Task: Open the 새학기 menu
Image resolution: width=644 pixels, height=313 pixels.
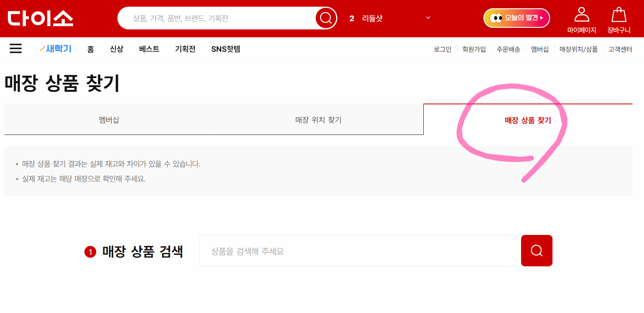Action: (55, 49)
